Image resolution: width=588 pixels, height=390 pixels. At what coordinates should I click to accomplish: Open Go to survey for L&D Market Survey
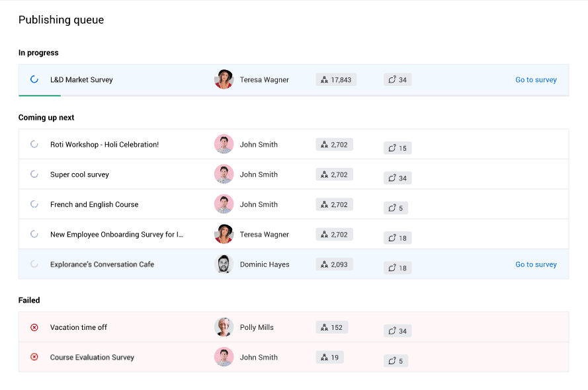(x=536, y=80)
